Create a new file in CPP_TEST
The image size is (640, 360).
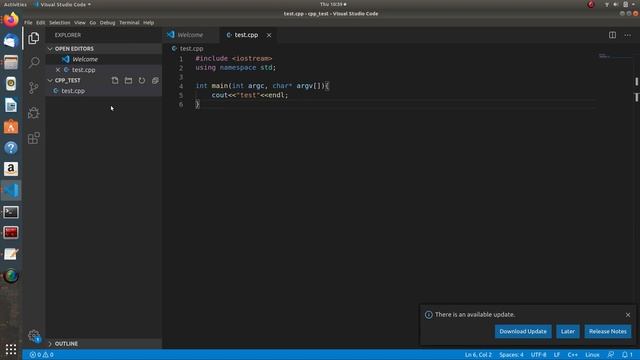pyautogui.click(x=115, y=80)
